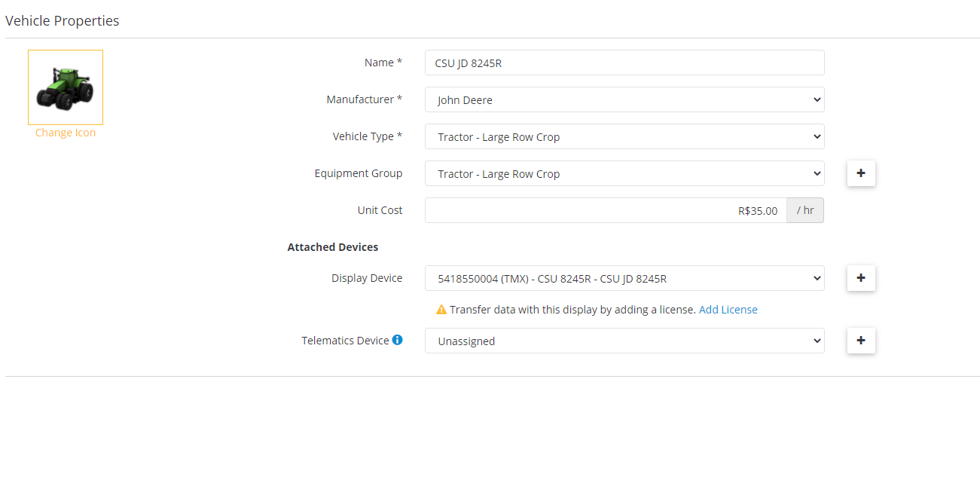The image size is (980, 480).
Task: Click the Name field containing CSU JD 8245R
Action: coord(624,63)
